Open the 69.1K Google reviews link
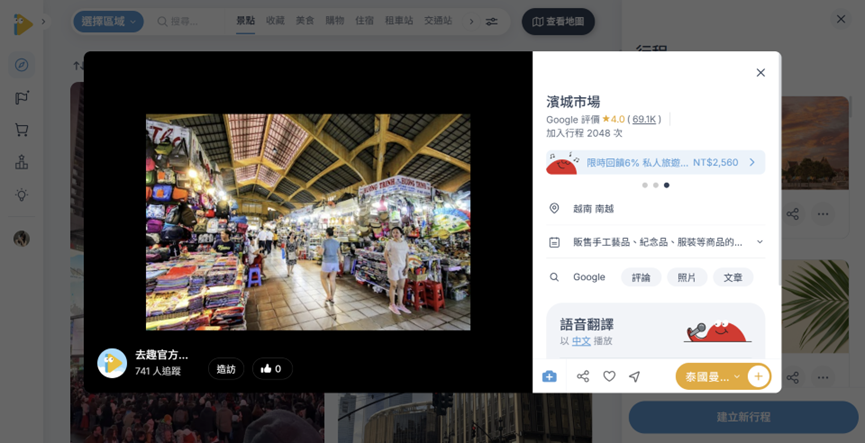The width and height of the screenshot is (865, 443). 644,119
